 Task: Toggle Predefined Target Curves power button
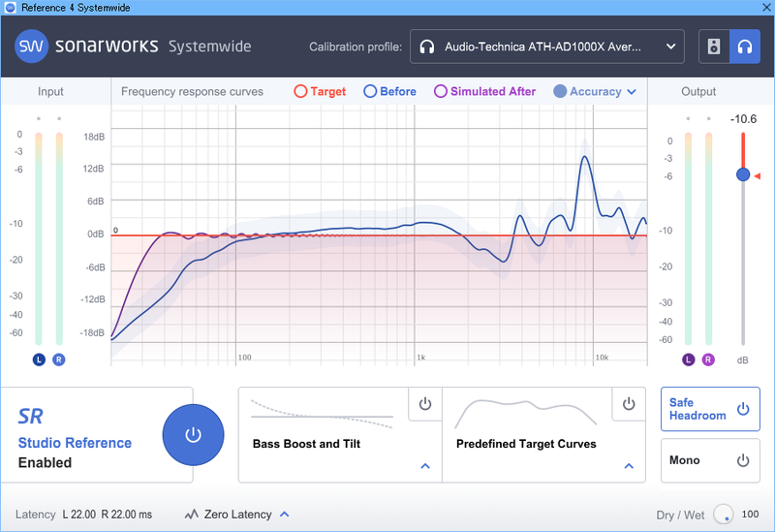[x=629, y=404]
